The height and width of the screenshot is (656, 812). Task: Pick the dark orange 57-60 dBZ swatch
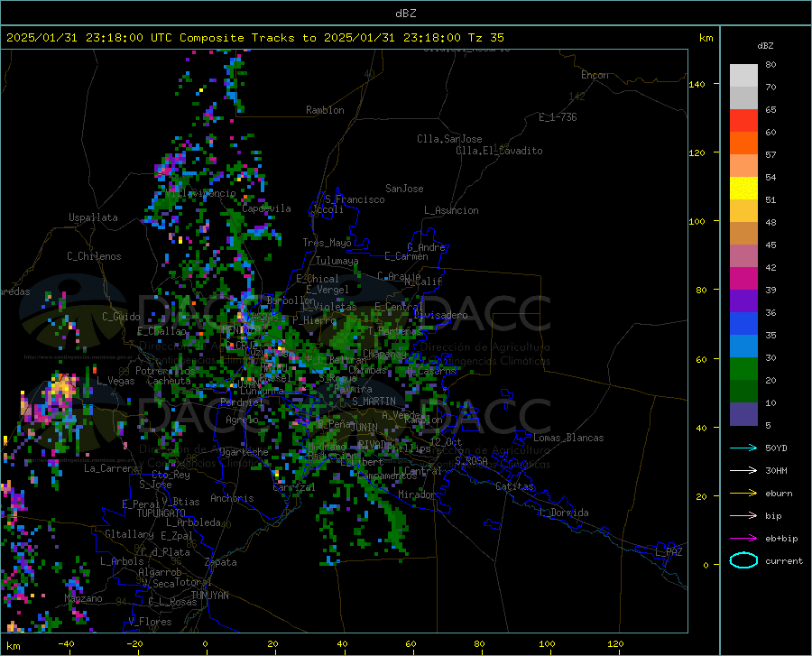click(x=743, y=143)
